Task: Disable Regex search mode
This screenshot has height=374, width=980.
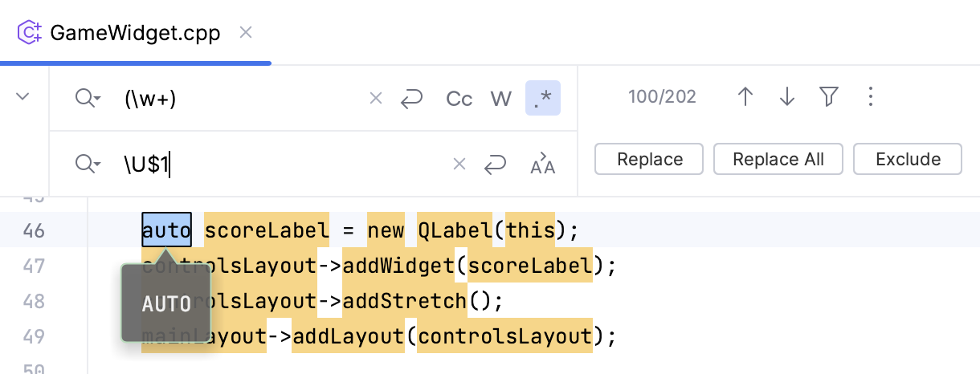Action: [x=543, y=99]
